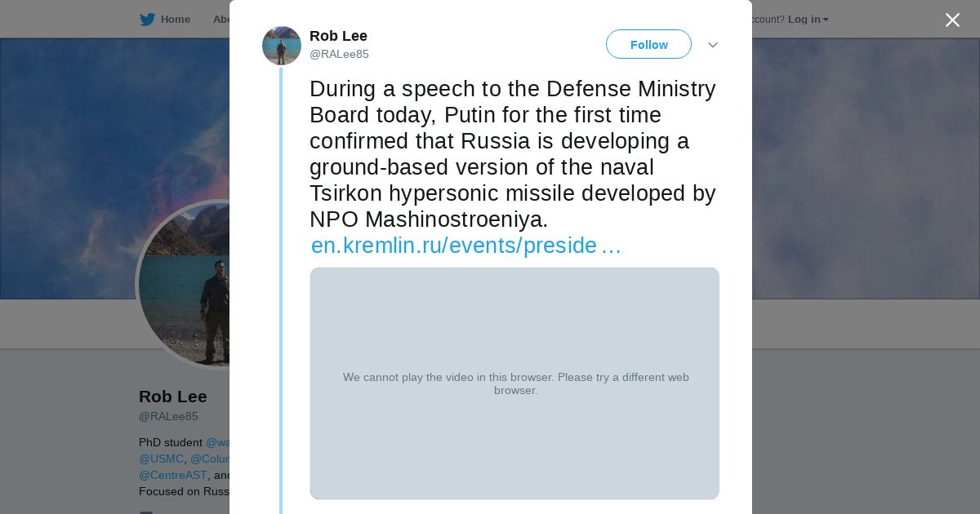Viewport: 980px width, 514px height.
Task: Open the @wa… mention after 'PhD student'
Action: coord(217,443)
